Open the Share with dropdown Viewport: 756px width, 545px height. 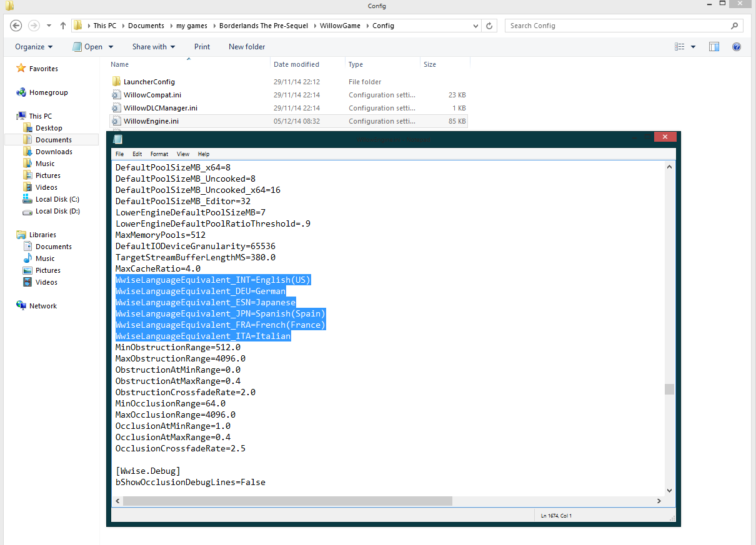point(154,47)
